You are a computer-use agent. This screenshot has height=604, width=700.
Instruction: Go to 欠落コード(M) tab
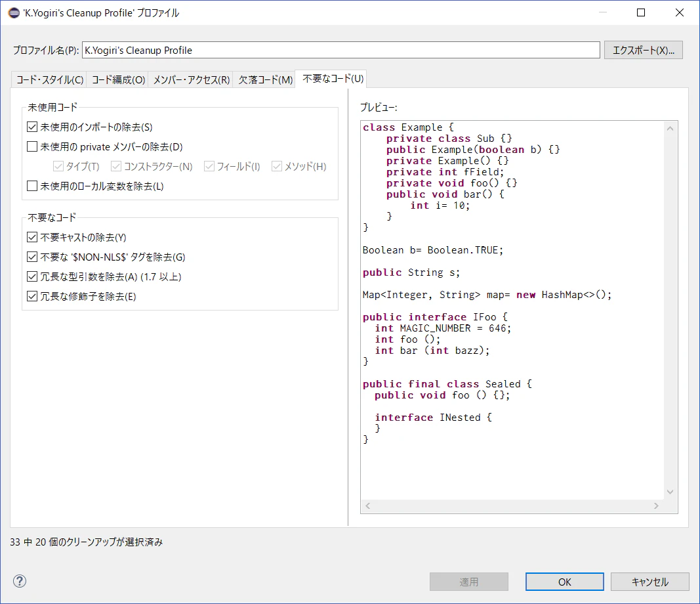coord(265,79)
